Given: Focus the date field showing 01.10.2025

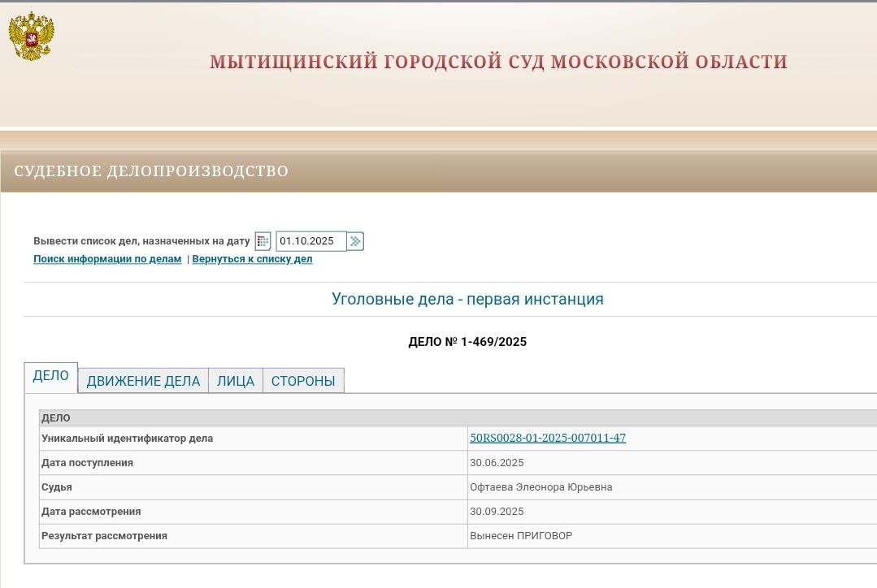Looking at the screenshot, I should coord(310,241).
